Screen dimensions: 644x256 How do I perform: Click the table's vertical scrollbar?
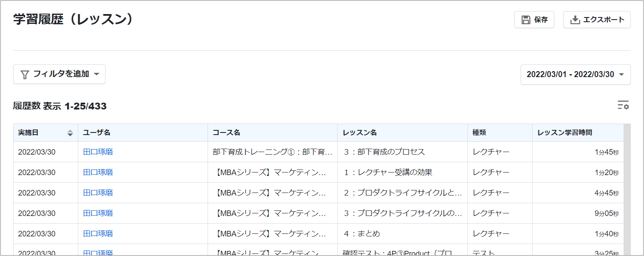(x=627, y=190)
